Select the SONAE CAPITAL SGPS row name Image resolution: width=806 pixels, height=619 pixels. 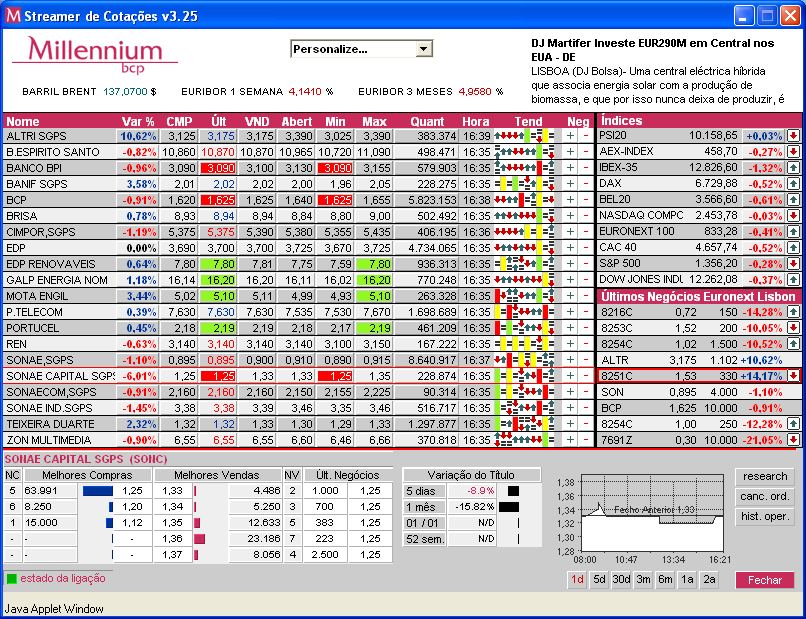click(61, 376)
